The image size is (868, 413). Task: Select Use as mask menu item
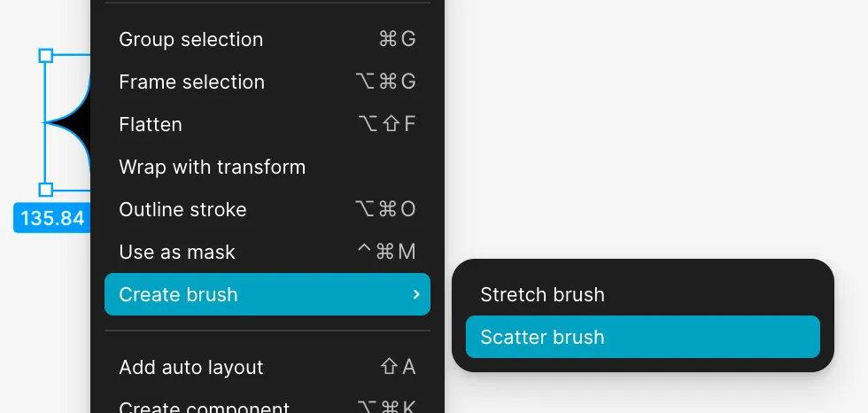pyautogui.click(x=177, y=252)
